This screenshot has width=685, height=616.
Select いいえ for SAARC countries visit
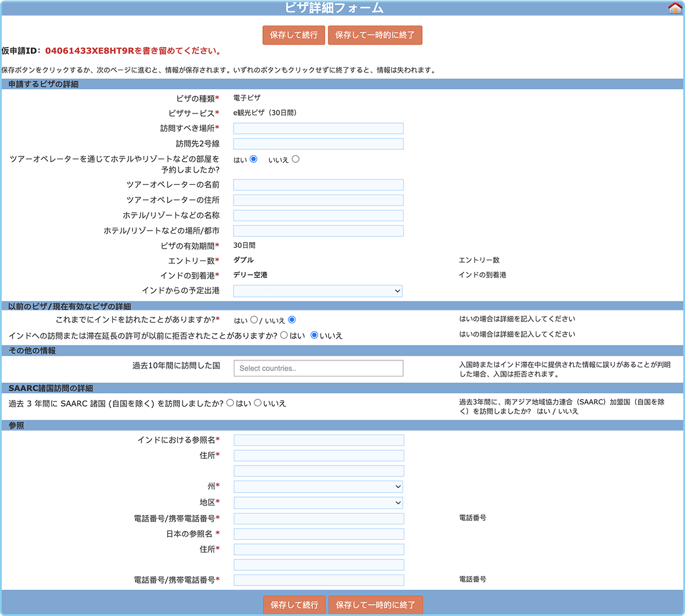(257, 403)
